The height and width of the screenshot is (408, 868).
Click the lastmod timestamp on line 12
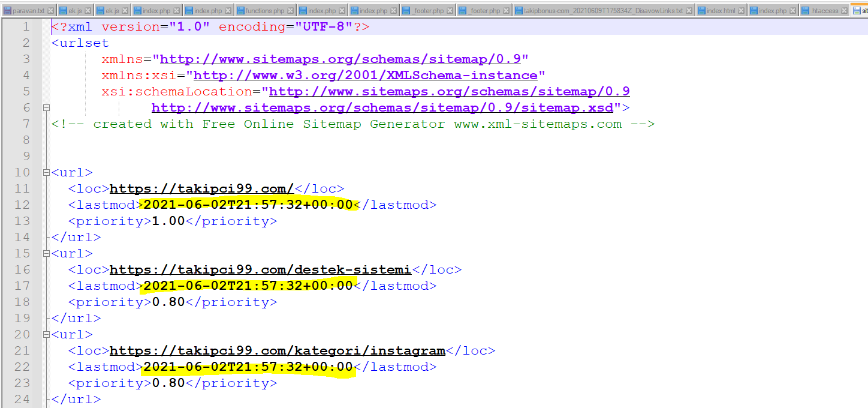(x=248, y=205)
